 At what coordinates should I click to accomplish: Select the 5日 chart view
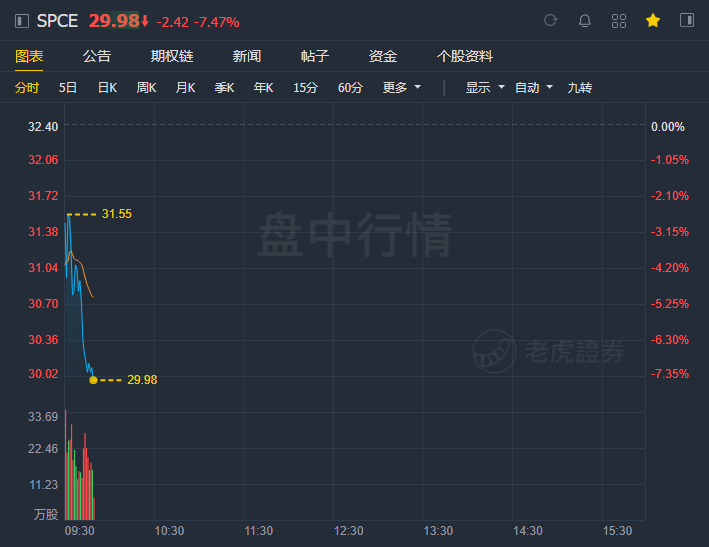coord(68,87)
